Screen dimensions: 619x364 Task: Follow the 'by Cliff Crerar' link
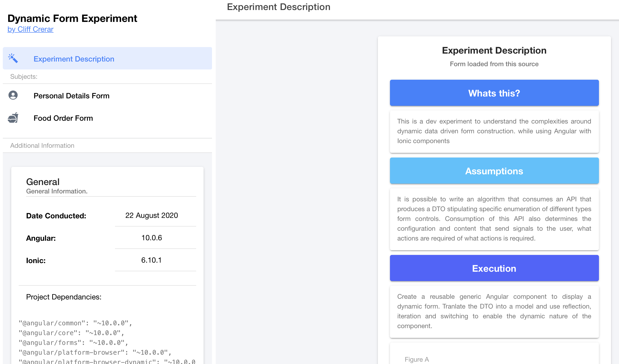coord(31,29)
